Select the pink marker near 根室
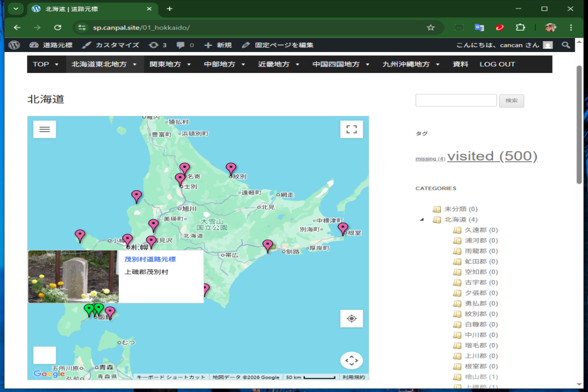This screenshot has height=392, width=588. coord(343,228)
